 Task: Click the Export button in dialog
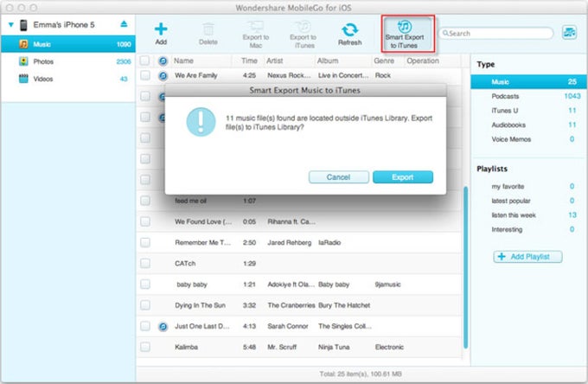pos(403,177)
